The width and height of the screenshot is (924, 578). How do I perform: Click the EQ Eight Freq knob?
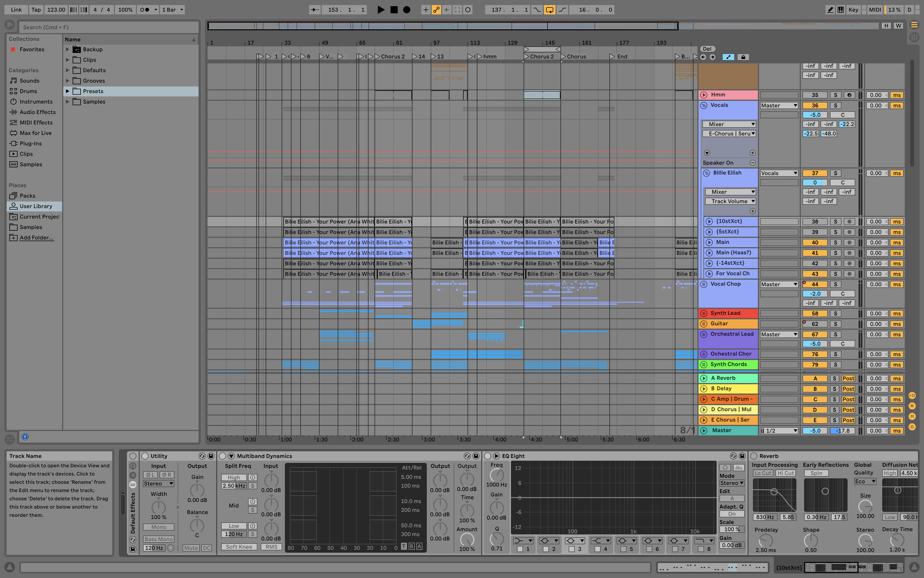[x=497, y=475]
